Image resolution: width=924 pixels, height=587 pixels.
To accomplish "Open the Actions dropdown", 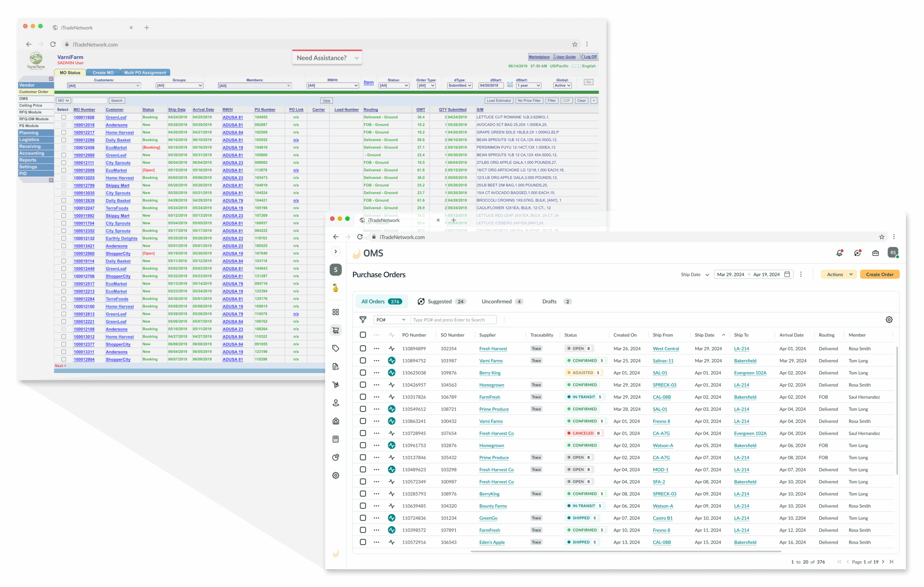I will click(x=838, y=274).
